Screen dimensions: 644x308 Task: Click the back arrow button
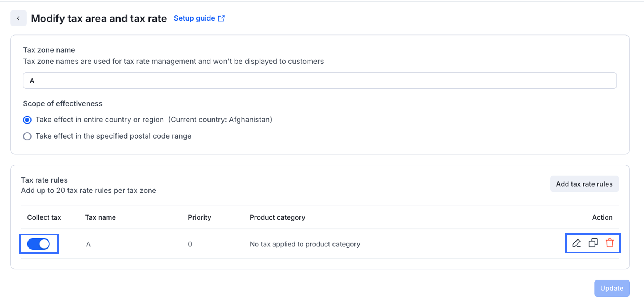(x=18, y=18)
